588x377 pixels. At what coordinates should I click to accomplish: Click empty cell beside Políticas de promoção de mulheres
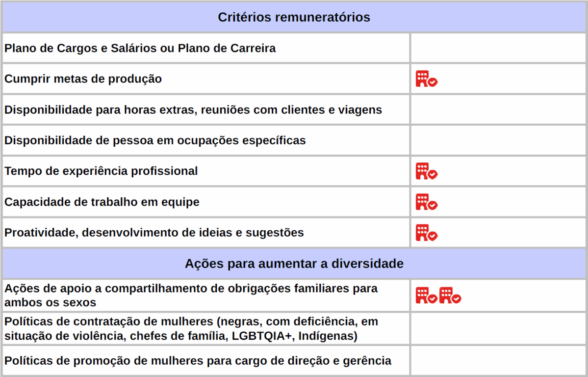[x=498, y=361]
